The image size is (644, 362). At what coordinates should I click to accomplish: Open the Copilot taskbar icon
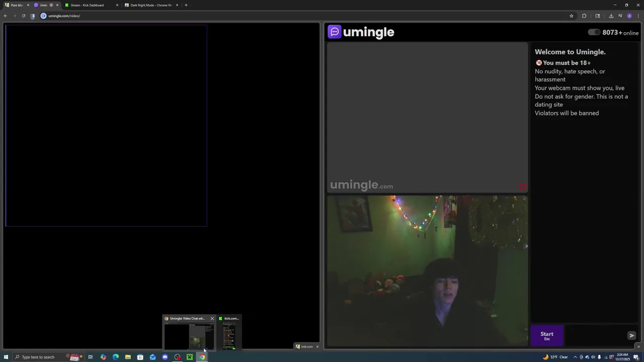[x=103, y=357]
